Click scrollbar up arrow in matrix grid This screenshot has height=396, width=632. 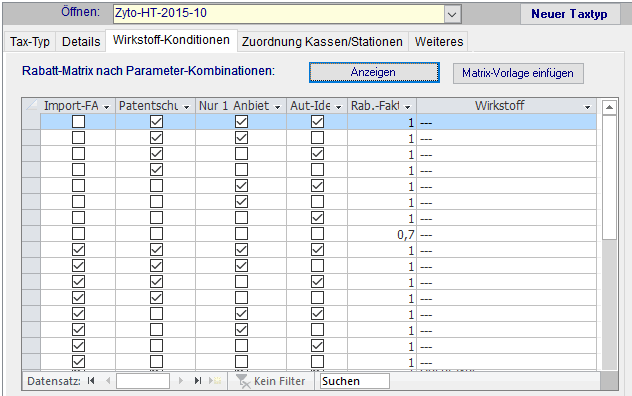(x=609, y=107)
